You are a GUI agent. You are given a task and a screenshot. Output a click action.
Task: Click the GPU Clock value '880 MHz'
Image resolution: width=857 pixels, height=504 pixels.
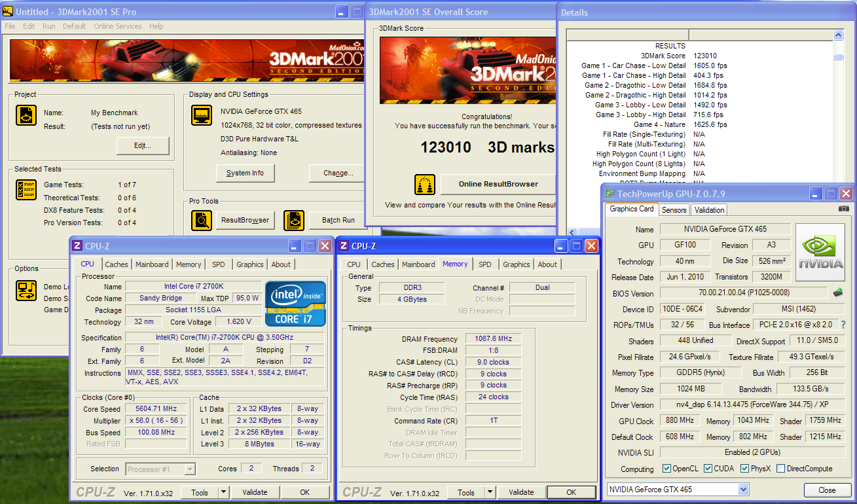pyautogui.click(x=680, y=420)
